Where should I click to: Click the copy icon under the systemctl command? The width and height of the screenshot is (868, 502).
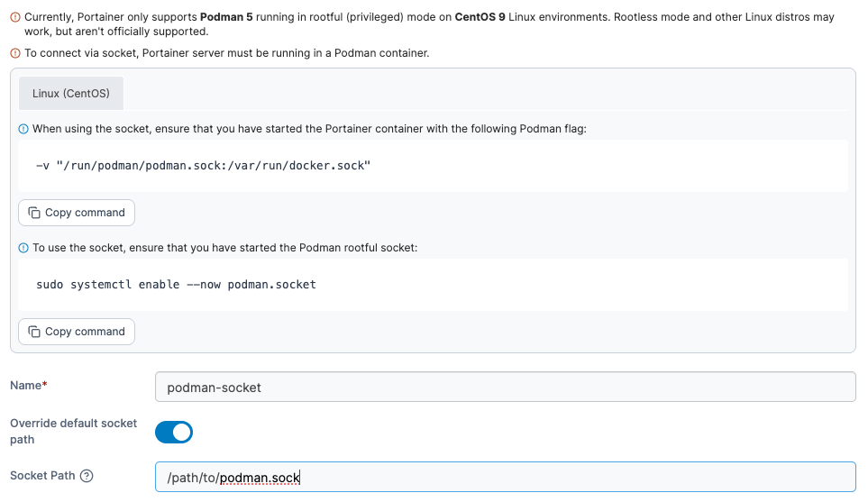point(34,332)
